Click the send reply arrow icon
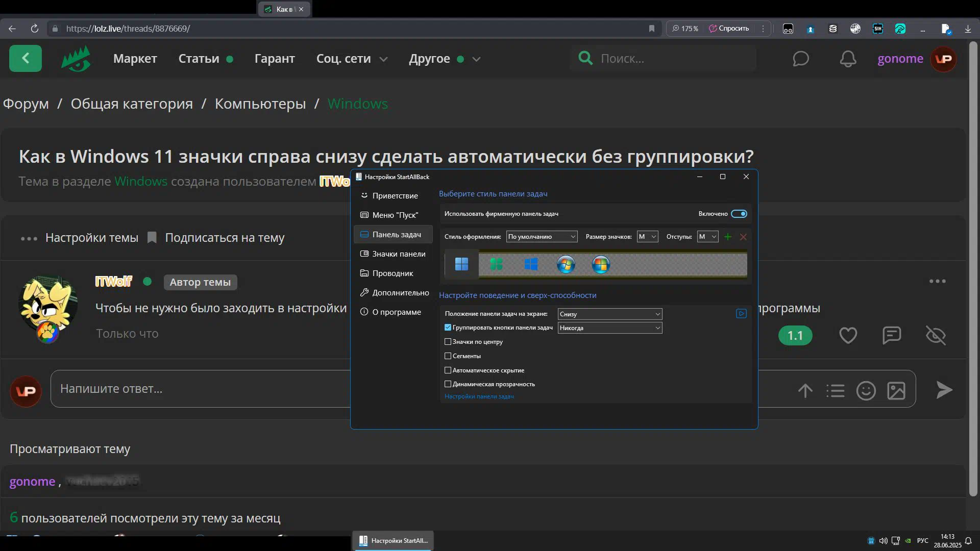Viewport: 980px width, 551px height. click(x=944, y=390)
